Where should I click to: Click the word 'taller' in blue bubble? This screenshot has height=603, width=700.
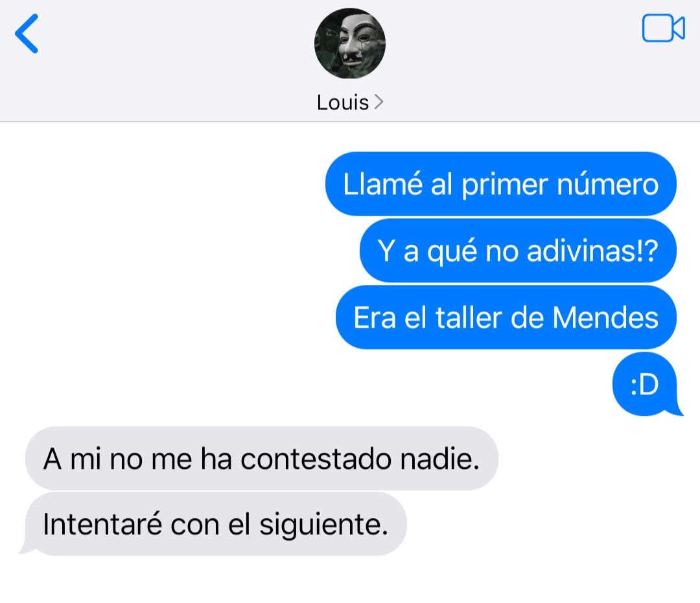point(469,317)
